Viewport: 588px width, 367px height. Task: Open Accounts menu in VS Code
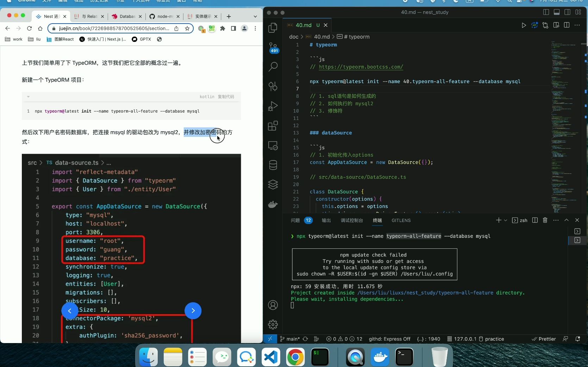(273, 305)
